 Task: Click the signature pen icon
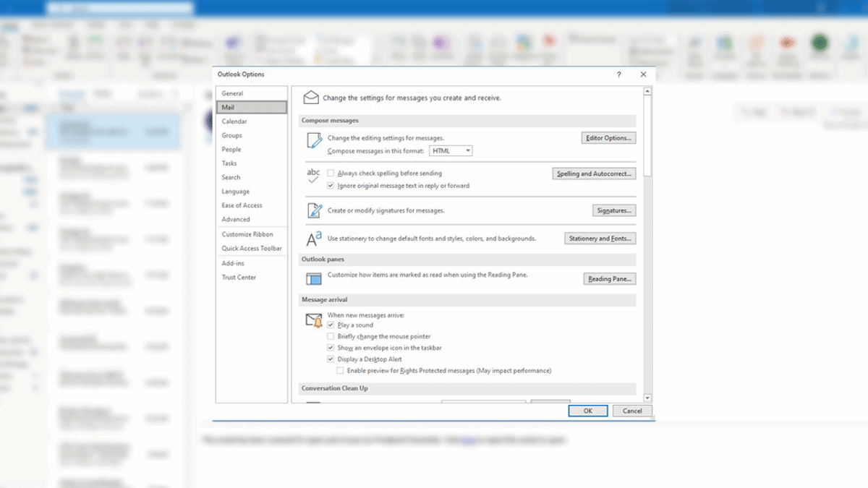[314, 210]
